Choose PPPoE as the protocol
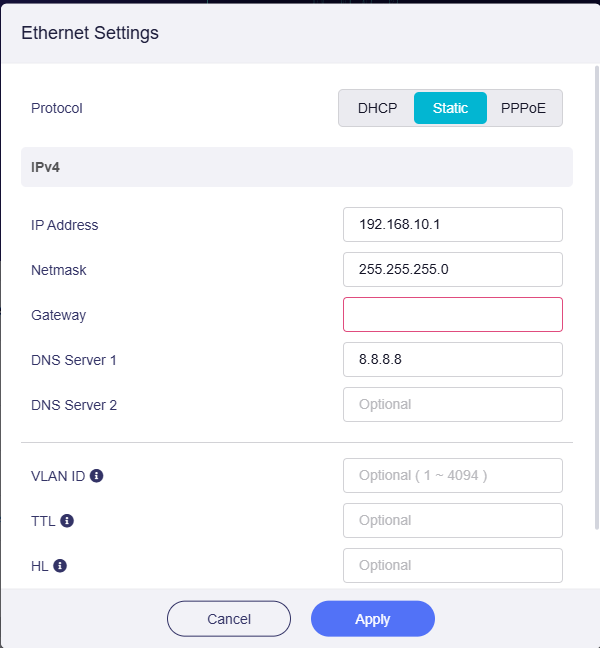 523,108
